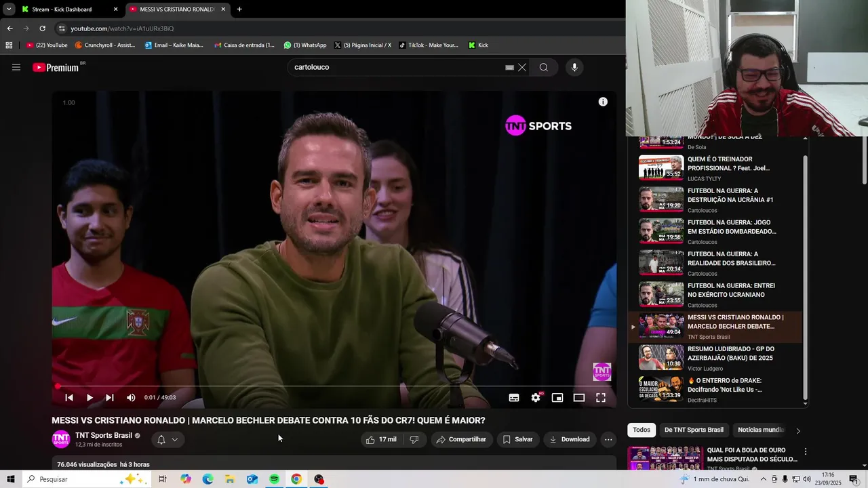The image size is (868, 488).
Task: Open the TNT Sports Brasil channel avatar
Action: click(61, 439)
